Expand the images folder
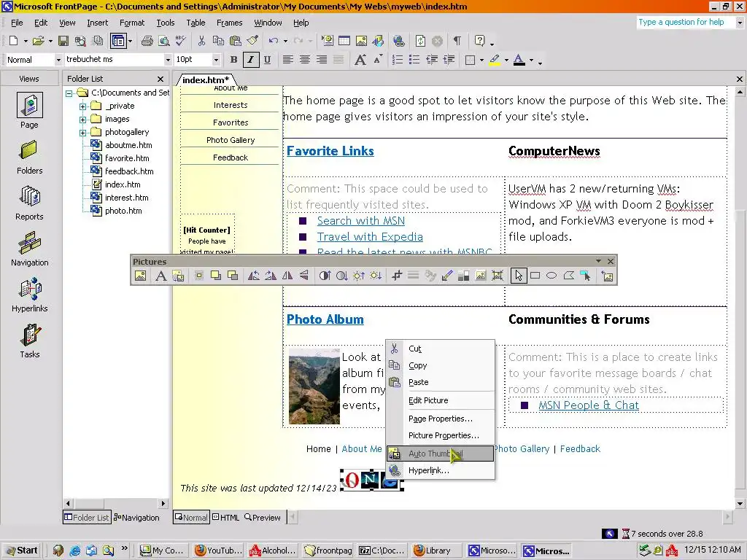This screenshot has width=747, height=560. (83, 120)
